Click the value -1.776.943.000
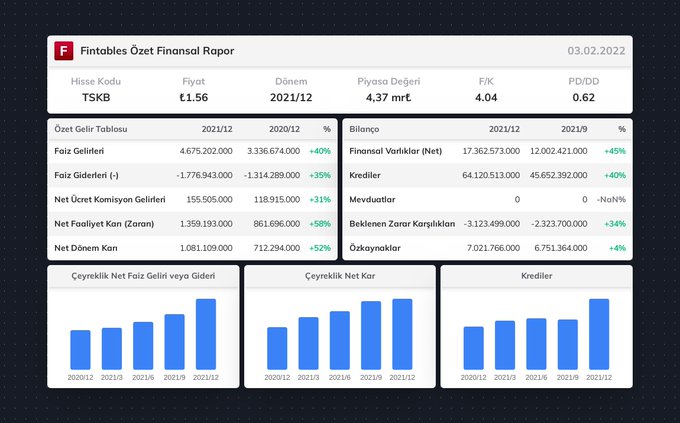This screenshot has width=680, height=423. [x=204, y=175]
